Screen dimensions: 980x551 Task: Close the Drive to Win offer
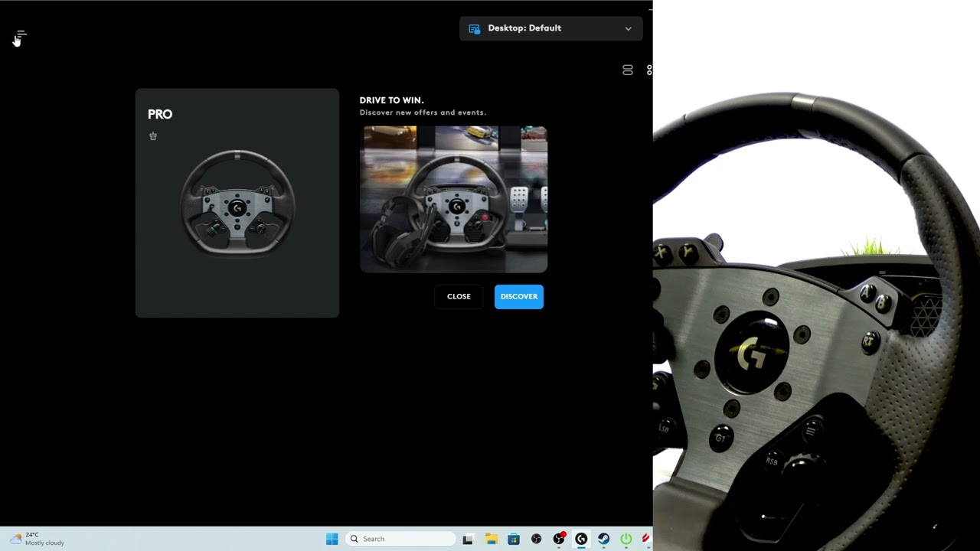pyautogui.click(x=459, y=296)
